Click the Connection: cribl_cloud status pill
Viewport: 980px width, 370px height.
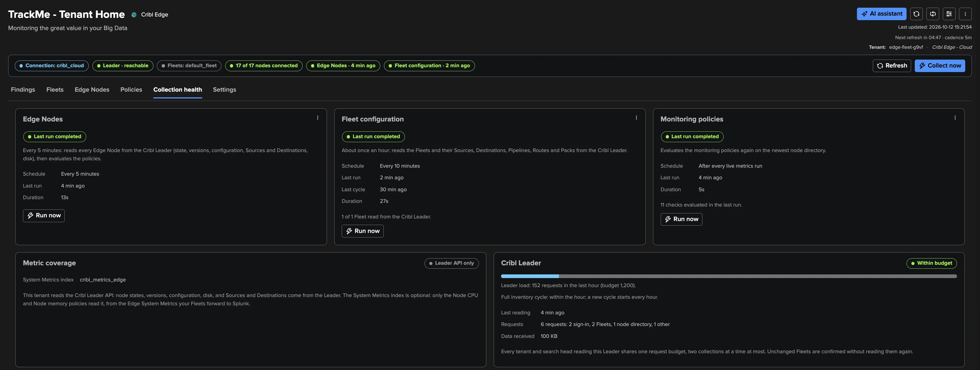coord(52,66)
